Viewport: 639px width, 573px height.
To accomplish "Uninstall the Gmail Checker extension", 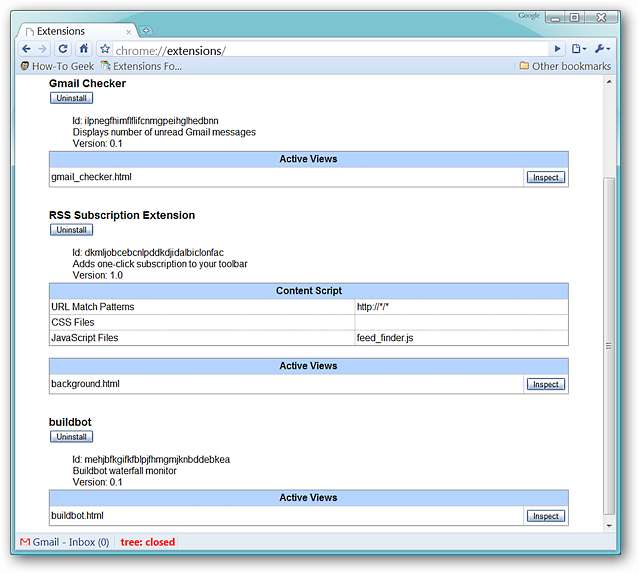I will [x=71, y=98].
